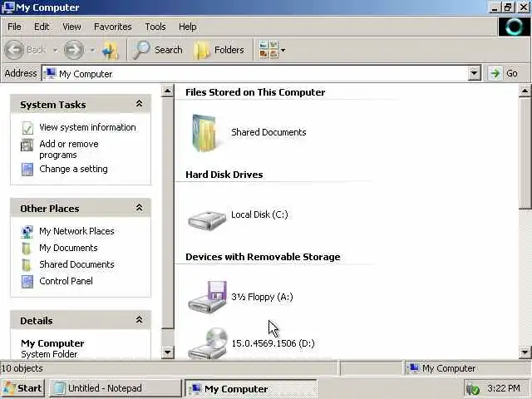
Task: Toggle the Folders pane button
Action: 219,50
